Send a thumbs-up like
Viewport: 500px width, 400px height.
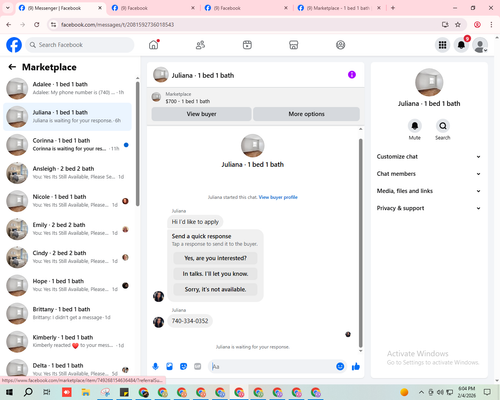coord(356,367)
